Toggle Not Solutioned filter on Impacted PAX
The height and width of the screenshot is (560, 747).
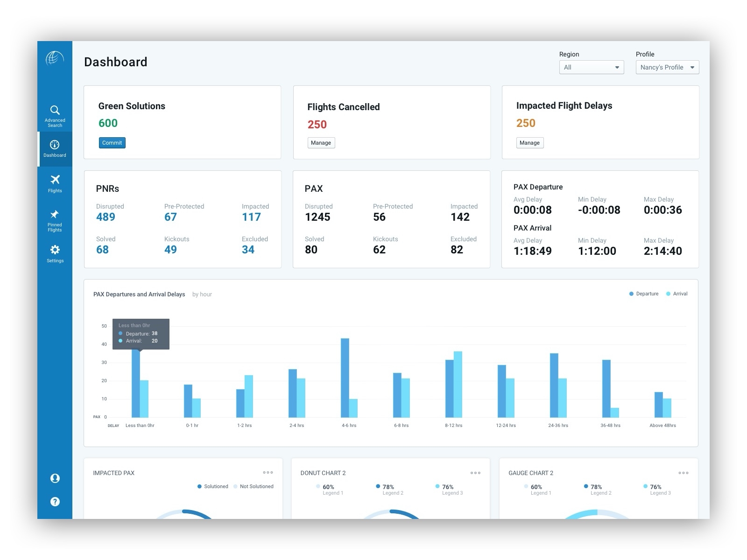253,486
